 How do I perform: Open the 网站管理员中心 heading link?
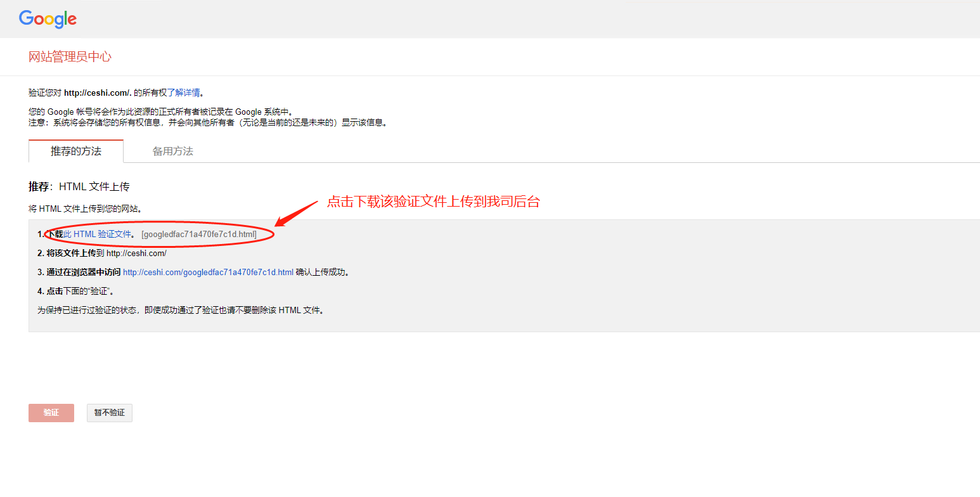pos(70,57)
